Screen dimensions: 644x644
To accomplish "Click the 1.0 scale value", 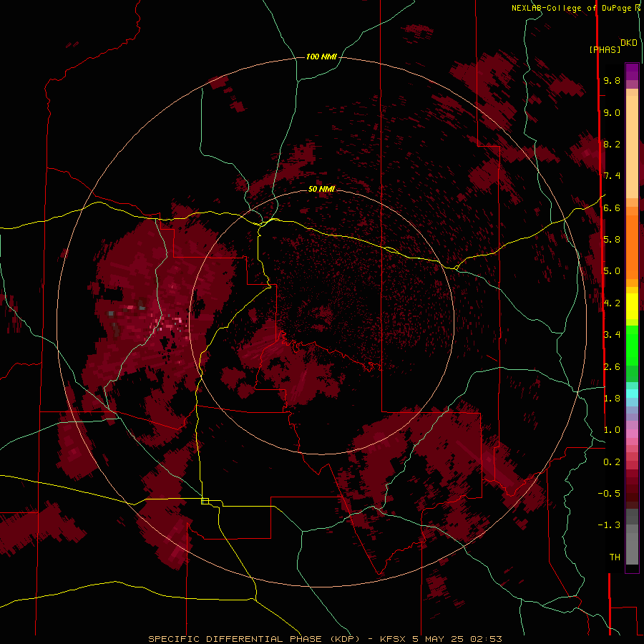I will (612, 430).
